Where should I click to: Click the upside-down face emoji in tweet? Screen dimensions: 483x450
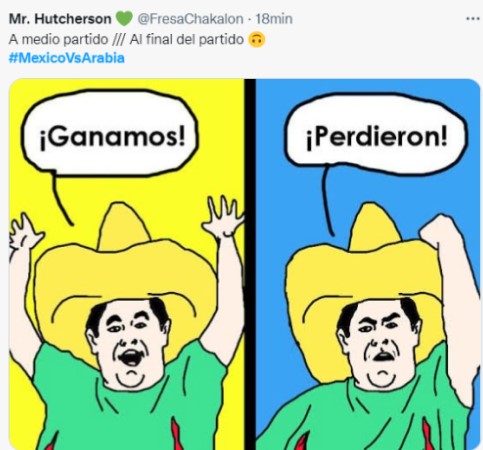(256, 40)
